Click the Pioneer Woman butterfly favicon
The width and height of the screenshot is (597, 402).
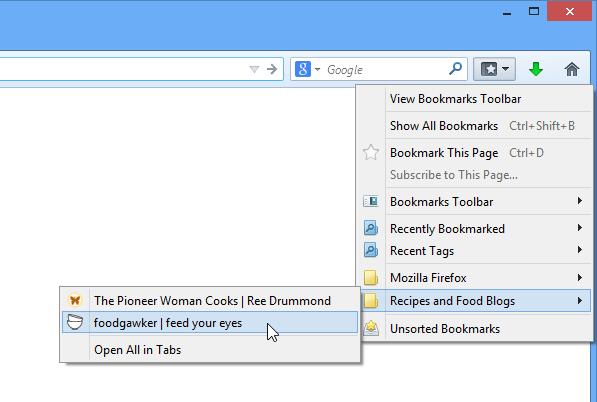coord(75,300)
